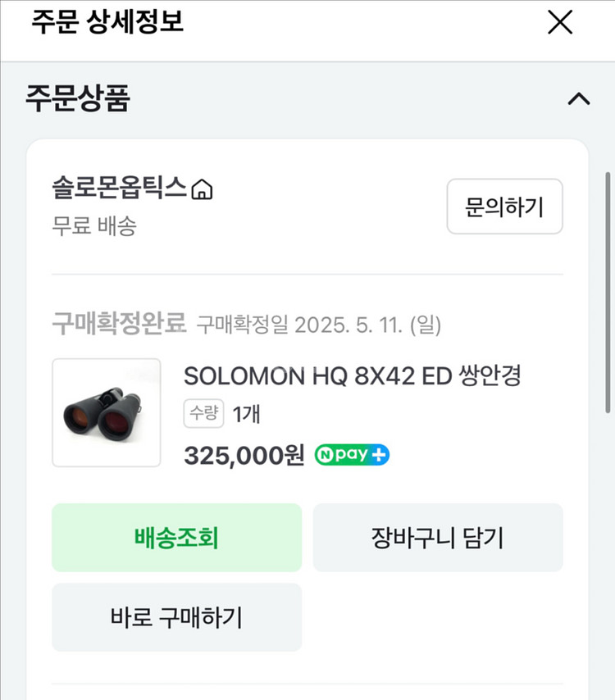Select 바로 구매하기 to buy now
615x700 pixels.
(176, 617)
